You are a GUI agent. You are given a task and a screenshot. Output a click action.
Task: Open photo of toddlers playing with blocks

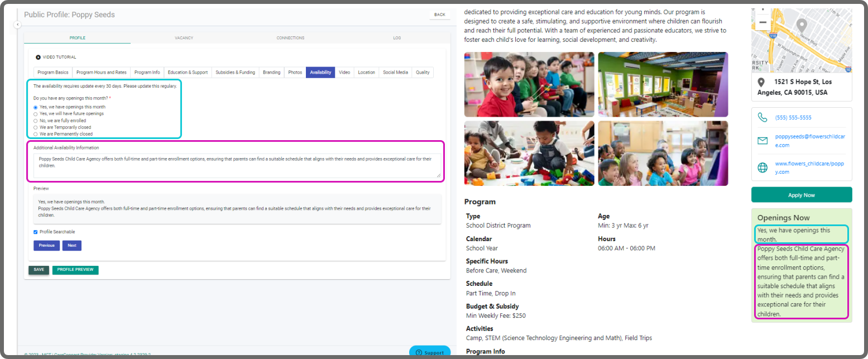coord(529,154)
